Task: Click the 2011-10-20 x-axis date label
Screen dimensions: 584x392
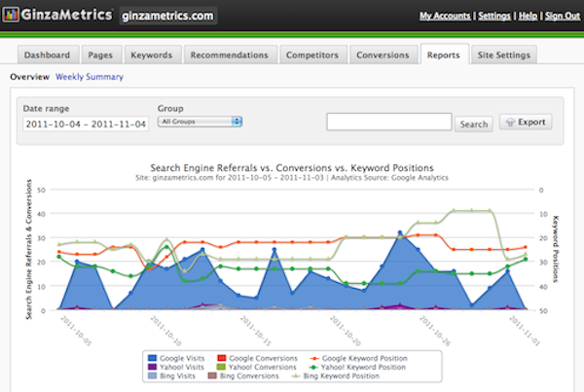Action: pos(346,331)
